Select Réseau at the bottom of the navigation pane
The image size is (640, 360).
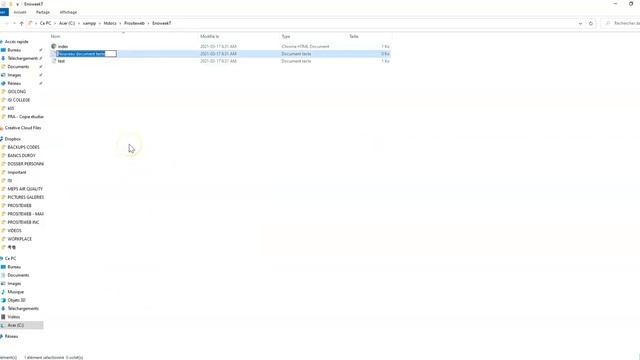[x=11, y=336]
